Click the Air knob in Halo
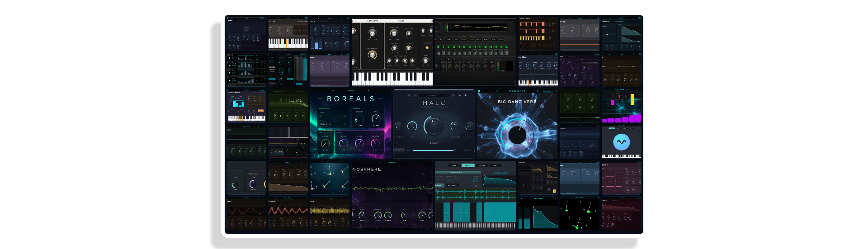Screen dimensions: 868x249 coord(412,126)
